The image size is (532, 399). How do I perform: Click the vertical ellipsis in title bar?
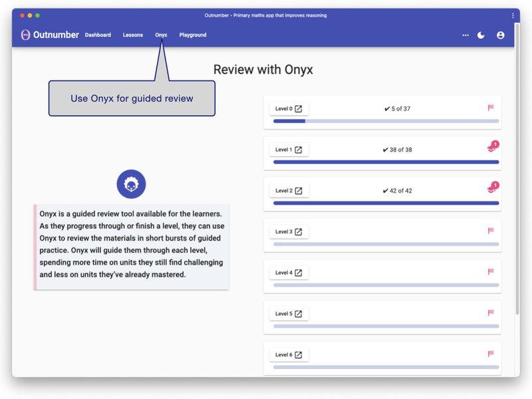[x=513, y=15]
